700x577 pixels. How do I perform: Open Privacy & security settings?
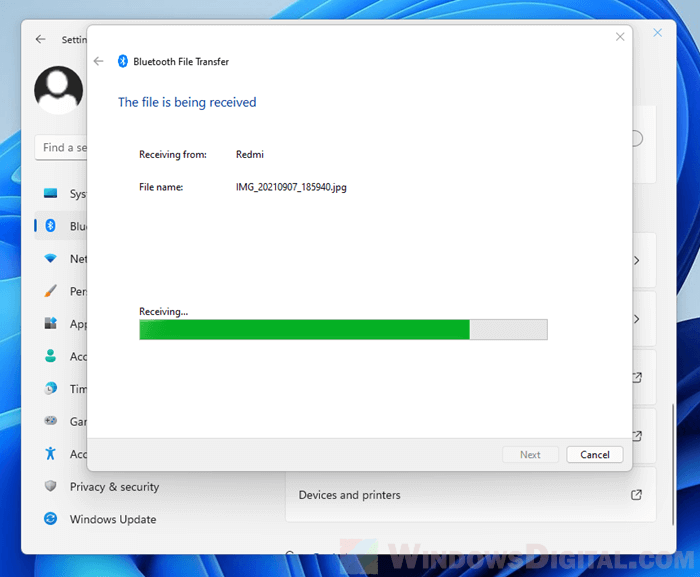[x=114, y=487]
